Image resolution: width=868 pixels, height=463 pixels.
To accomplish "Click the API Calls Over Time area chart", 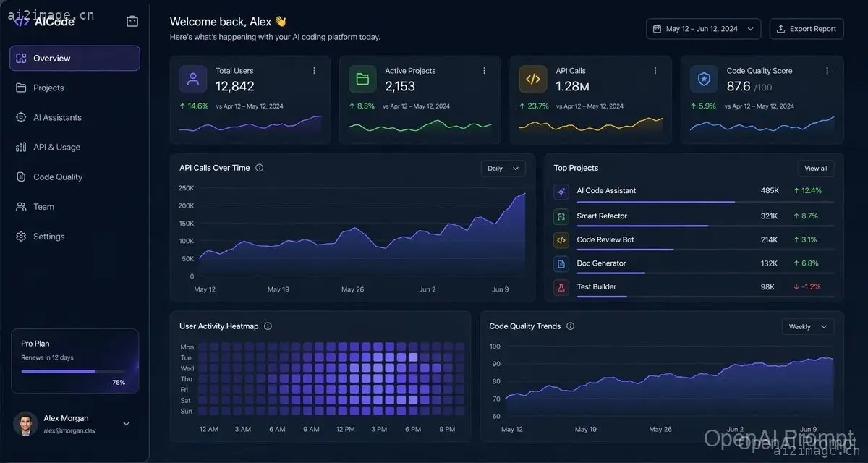I will [362, 235].
